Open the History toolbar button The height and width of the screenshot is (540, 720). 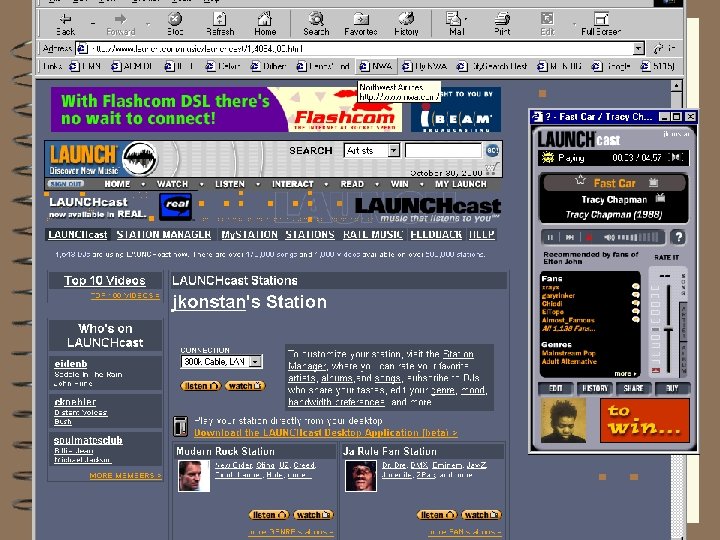[406, 24]
